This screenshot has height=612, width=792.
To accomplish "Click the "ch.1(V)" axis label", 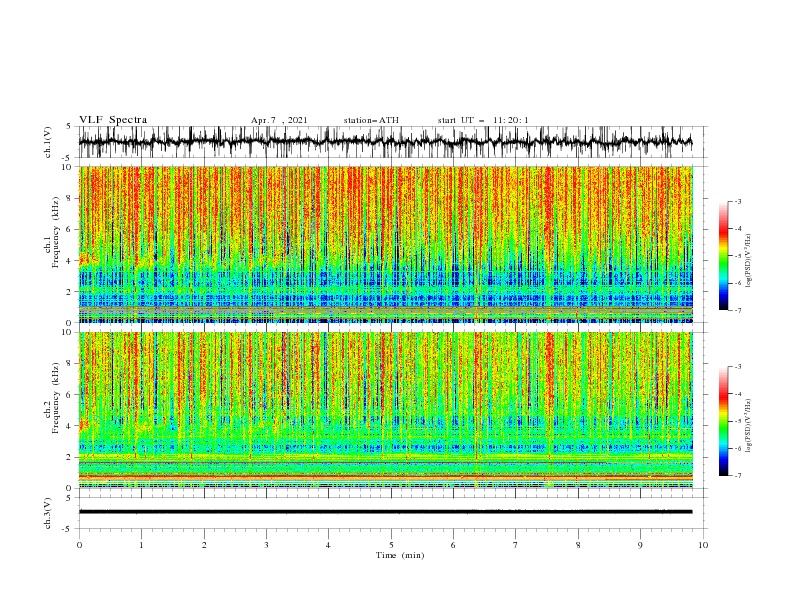I will [x=48, y=142].
